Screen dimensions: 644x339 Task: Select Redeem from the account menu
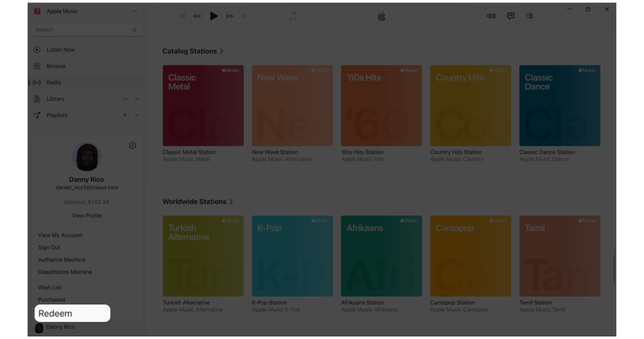(55, 313)
